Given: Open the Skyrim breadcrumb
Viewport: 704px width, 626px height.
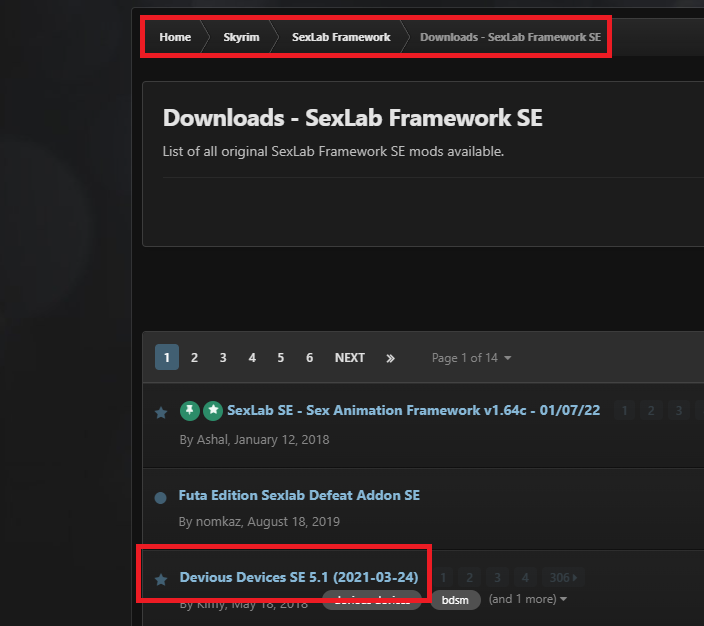Looking at the screenshot, I should [x=241, y=37].
